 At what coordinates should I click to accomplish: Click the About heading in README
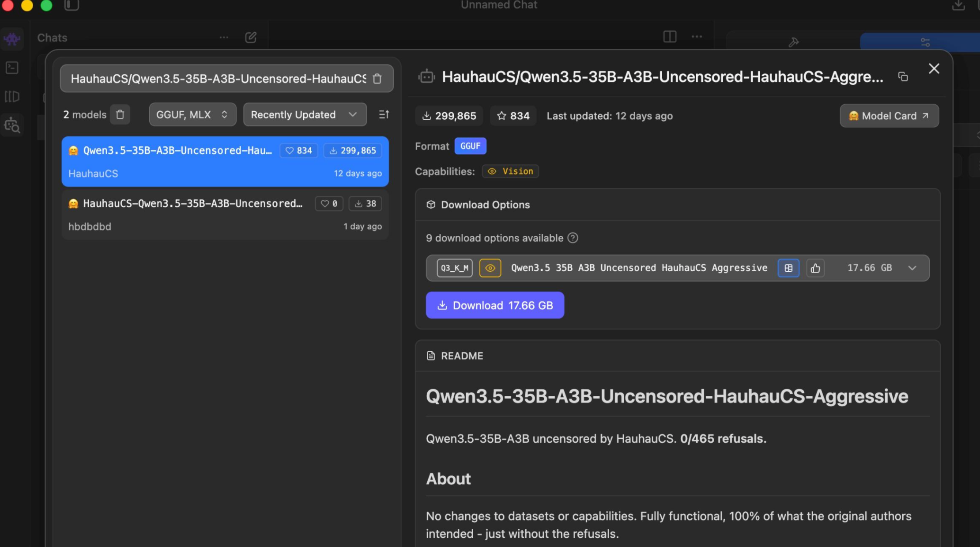tap(448, 479)
